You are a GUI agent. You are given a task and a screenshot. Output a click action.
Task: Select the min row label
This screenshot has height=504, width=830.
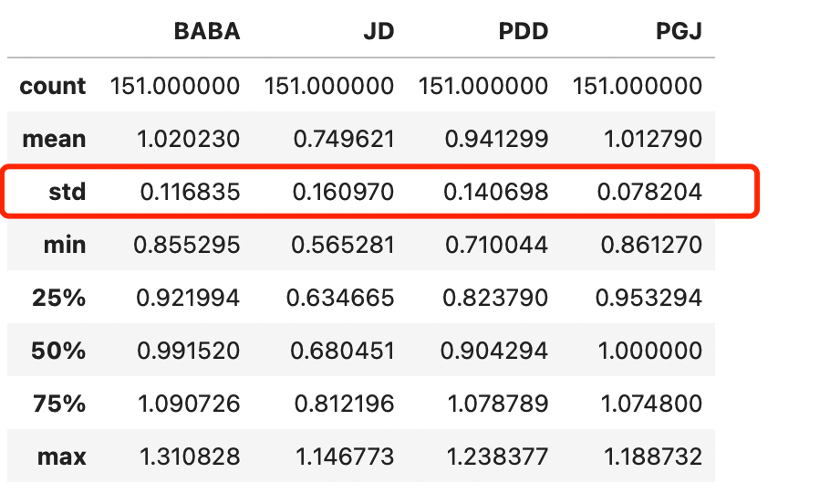coord(63,244)
